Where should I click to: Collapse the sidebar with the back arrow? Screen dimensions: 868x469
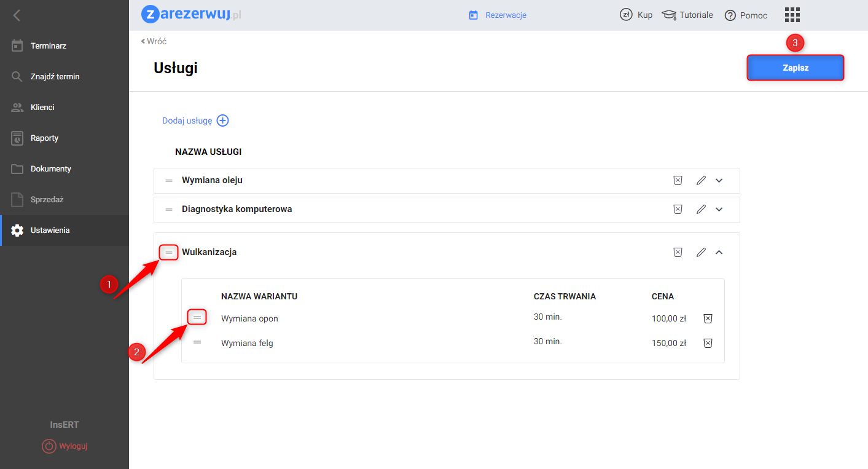17,15
